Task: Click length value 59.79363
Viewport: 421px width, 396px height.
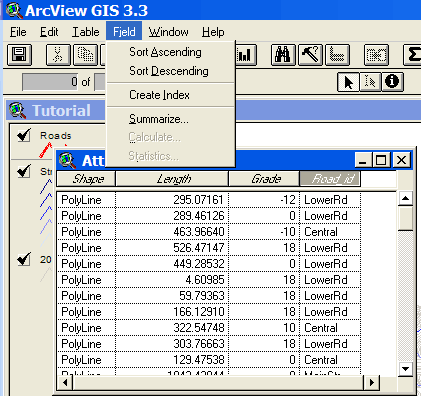Action: 202,296
